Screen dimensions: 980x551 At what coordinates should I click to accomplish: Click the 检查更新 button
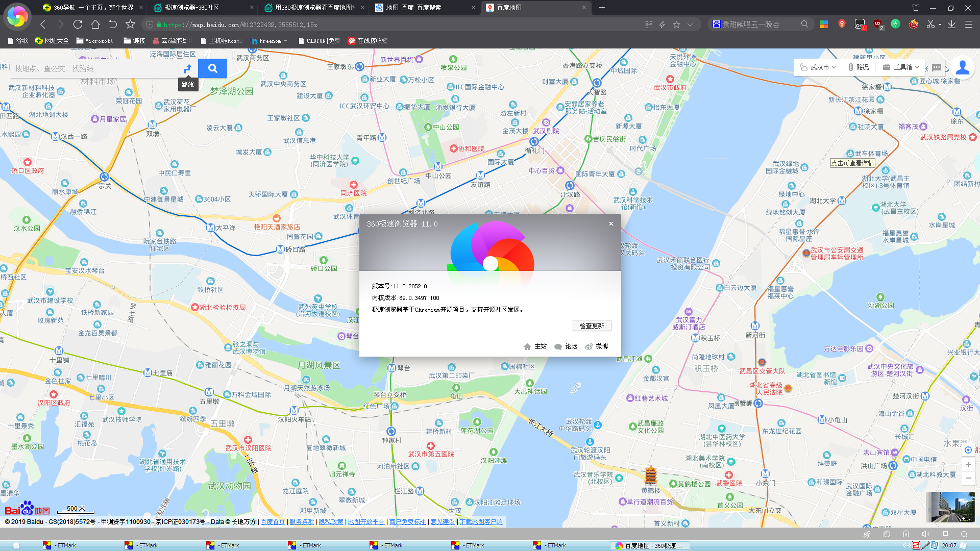592,325
